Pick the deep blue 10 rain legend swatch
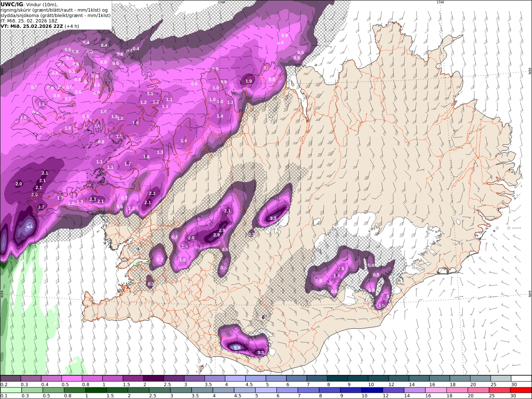The height and width of the screenshot is (399, 532). coord(372,390)
